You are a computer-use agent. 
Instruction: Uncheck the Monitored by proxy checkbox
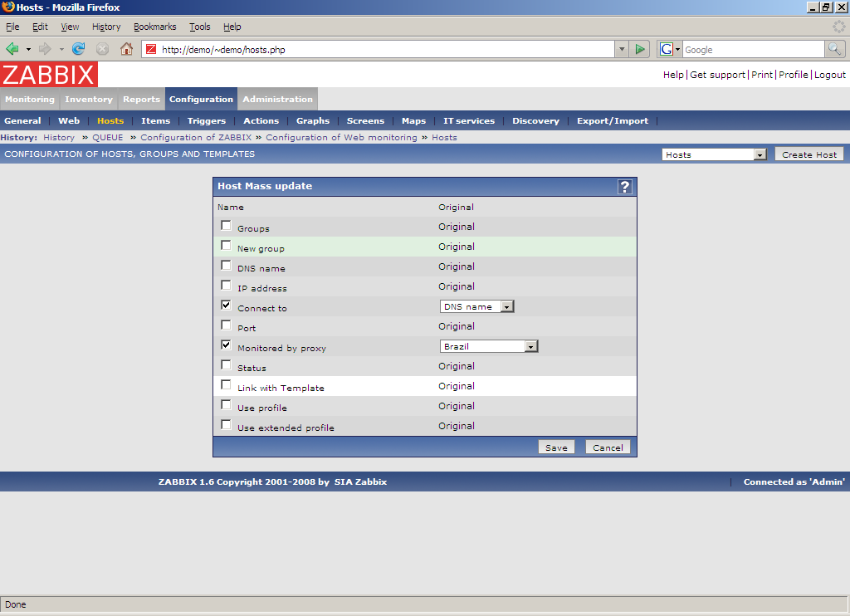pos(226,345)
